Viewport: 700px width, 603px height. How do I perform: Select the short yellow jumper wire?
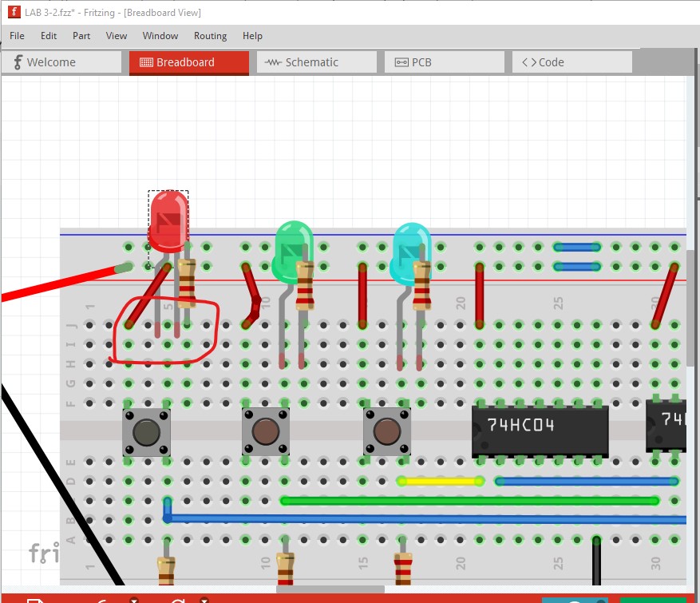pos(441,482)
